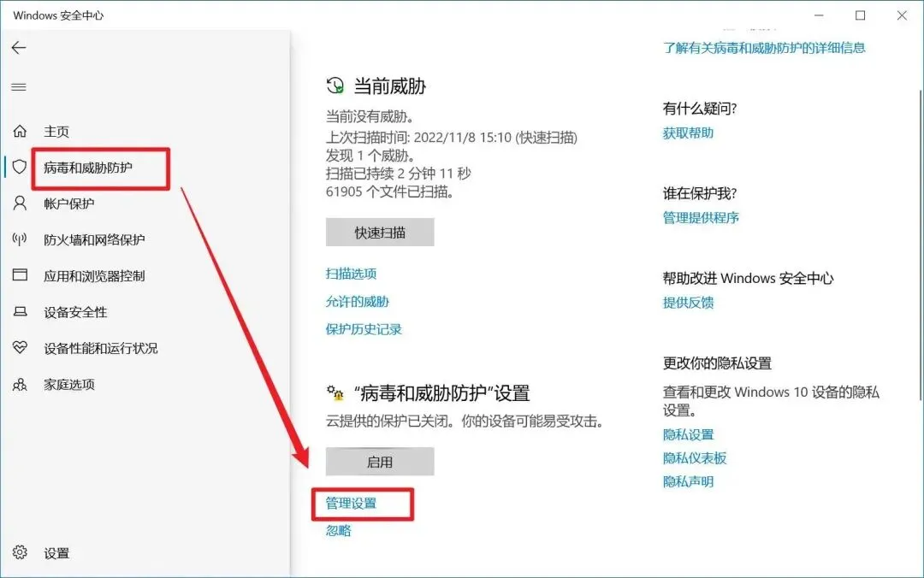Minimize the Windows 安全中心 window
The width and height of the screenshot is (924, 578).
[x=819, y=15]
